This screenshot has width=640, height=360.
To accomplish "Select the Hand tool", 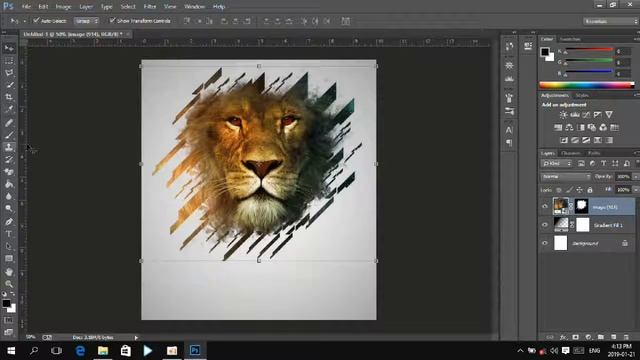I will pos(9,271).
